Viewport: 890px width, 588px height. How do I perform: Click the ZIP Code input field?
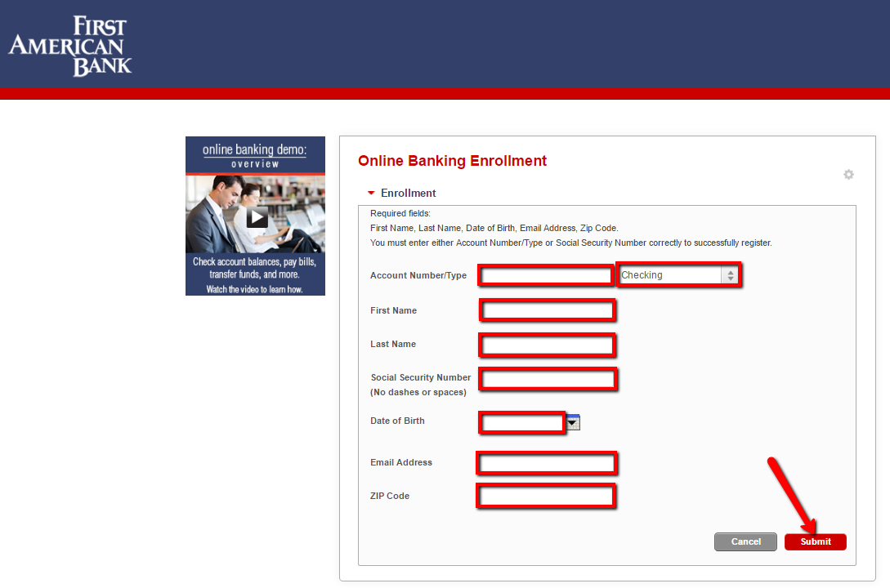point(546,497)
